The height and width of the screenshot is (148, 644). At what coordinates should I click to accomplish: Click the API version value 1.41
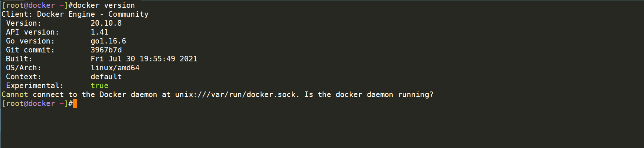99,32
